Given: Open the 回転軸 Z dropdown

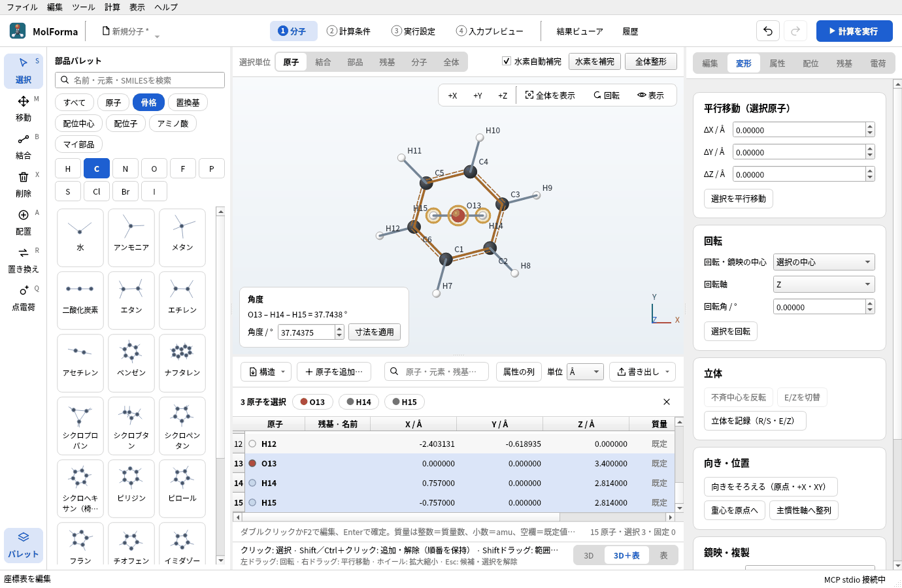Looking at the screenshot, I should point(824,284).
